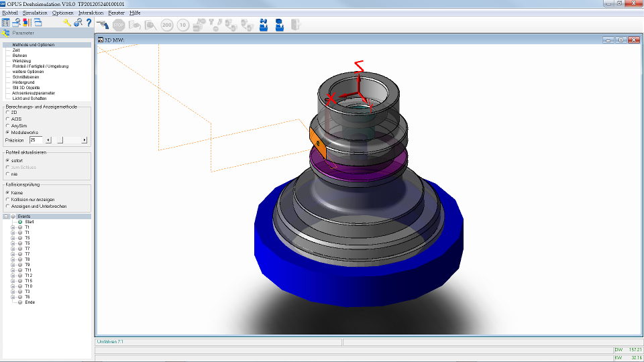The width and height of the screenshot is (644, 362).
Task: Click the parameter list icon in the left toolbar
Action: [6, 23]
